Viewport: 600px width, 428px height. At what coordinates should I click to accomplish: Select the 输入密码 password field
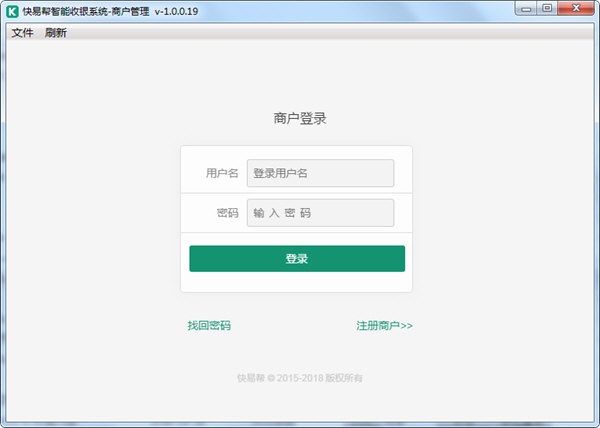tap(320, 213)
